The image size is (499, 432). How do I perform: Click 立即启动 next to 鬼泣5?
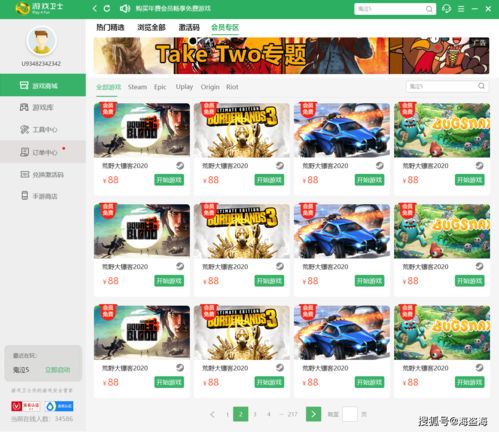click(58, 370)
